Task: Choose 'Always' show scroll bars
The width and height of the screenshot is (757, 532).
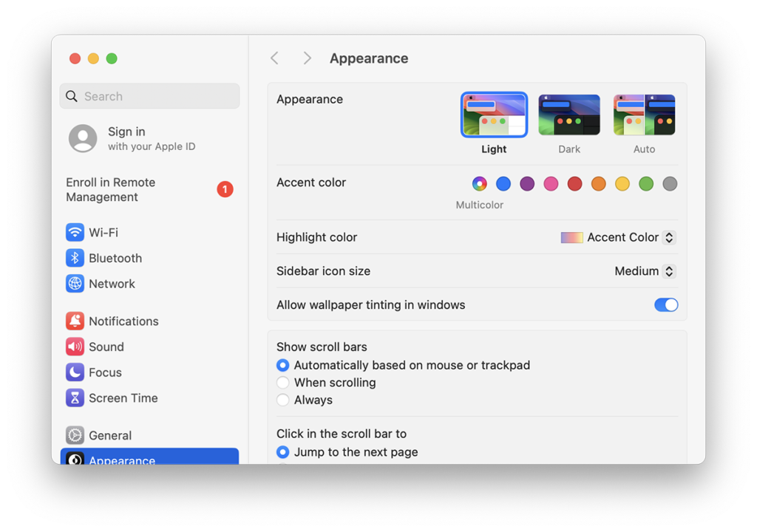Action: click(282, 400)
